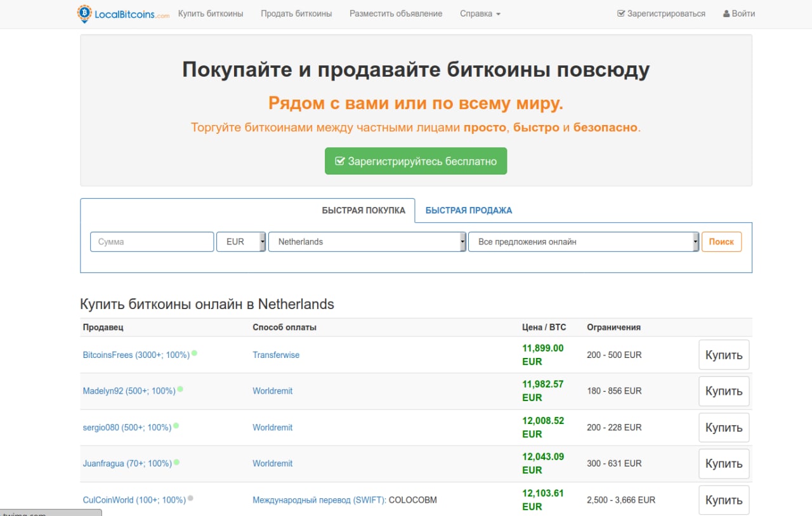Open seller sergio080 profile
The width and height of the screenshot is (812, 516).
(128, 428)
